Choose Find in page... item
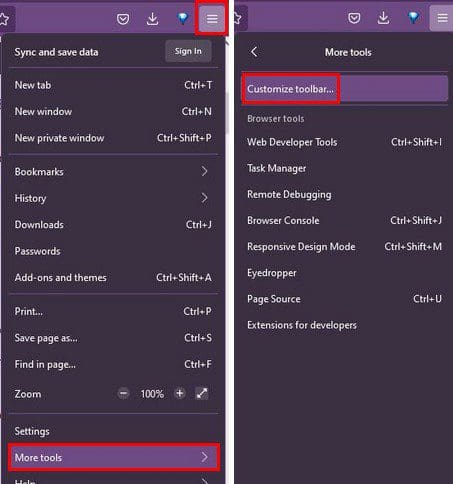453x484 pixels. pos(113,364)
